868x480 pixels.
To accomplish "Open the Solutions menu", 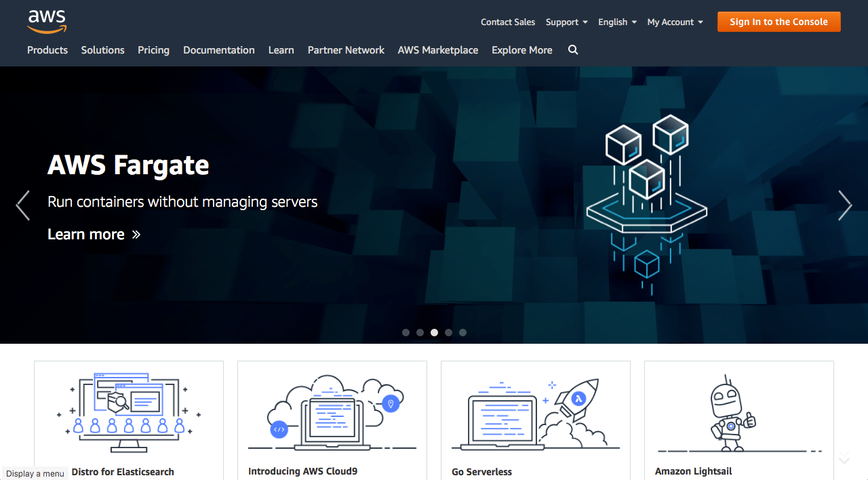I will [102, 50].
